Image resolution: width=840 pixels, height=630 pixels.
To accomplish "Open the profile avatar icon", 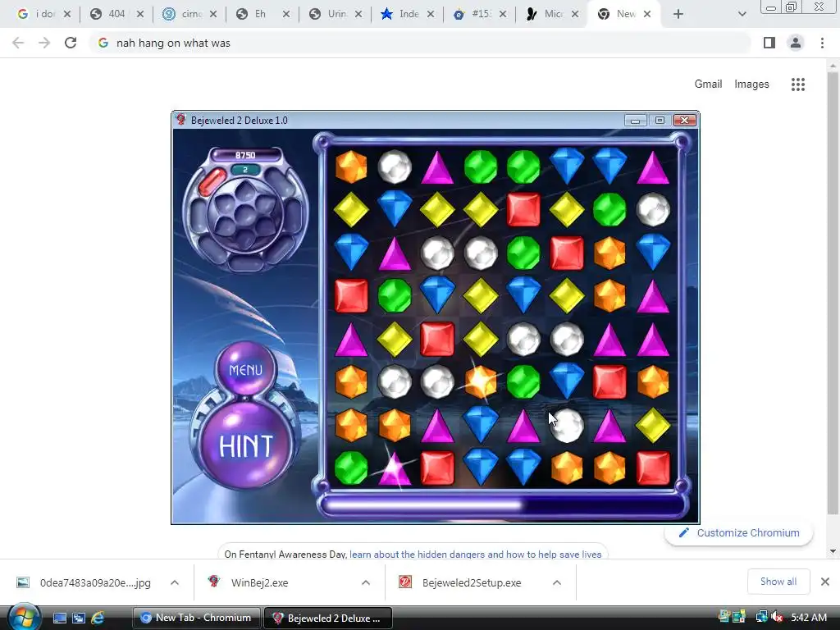I will coord(796,43).
